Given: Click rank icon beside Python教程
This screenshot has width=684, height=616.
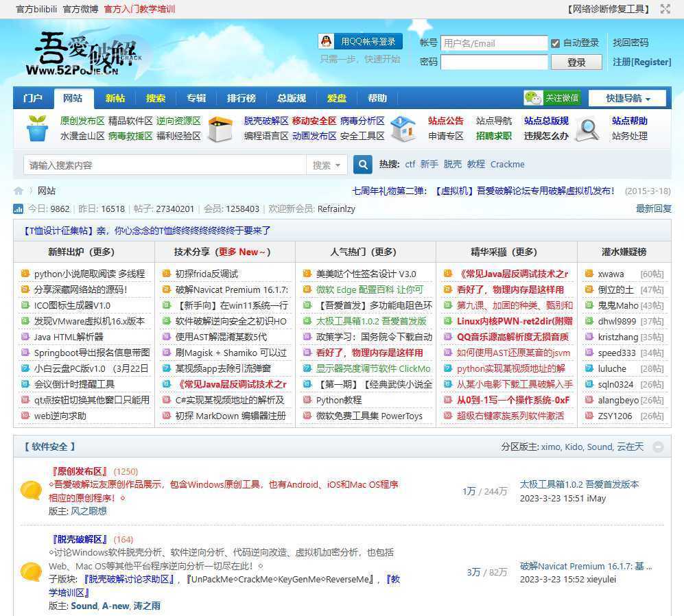Looking at the screenshot, I should click(307, 400).
